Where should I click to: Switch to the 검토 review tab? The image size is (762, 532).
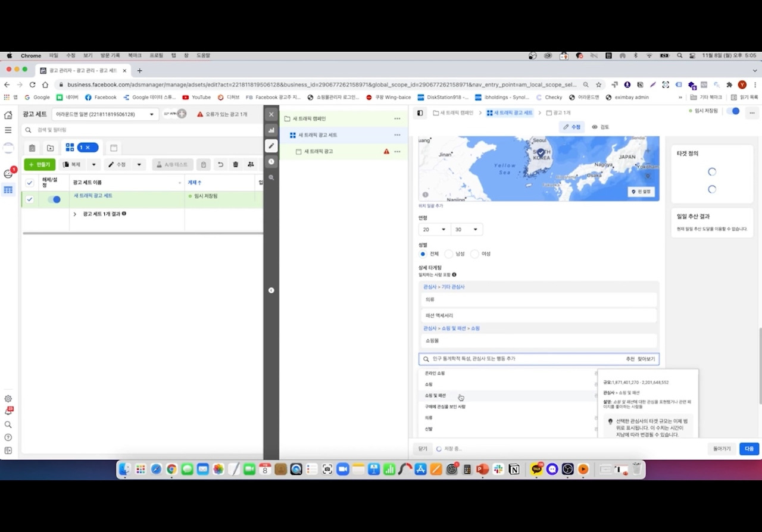(601, 127)
